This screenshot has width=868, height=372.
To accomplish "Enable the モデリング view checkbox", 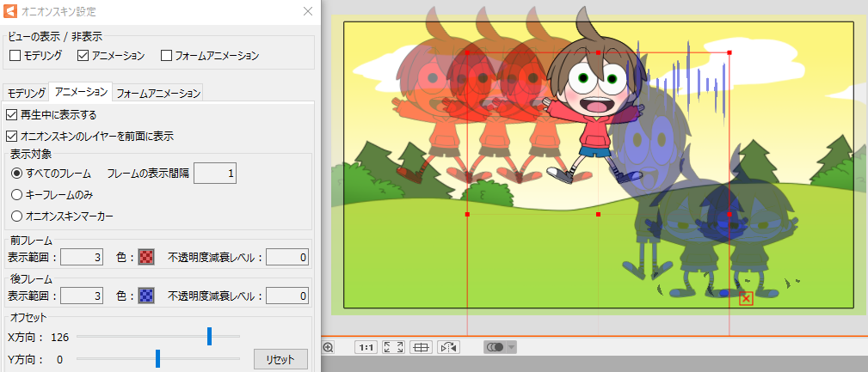I will (15, 56).
